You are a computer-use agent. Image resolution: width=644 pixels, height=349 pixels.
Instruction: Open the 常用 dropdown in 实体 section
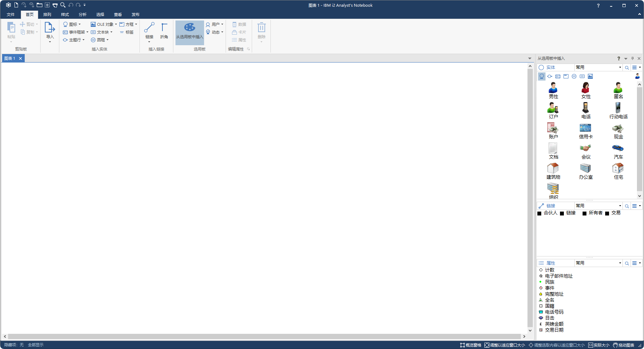point(598,67)
